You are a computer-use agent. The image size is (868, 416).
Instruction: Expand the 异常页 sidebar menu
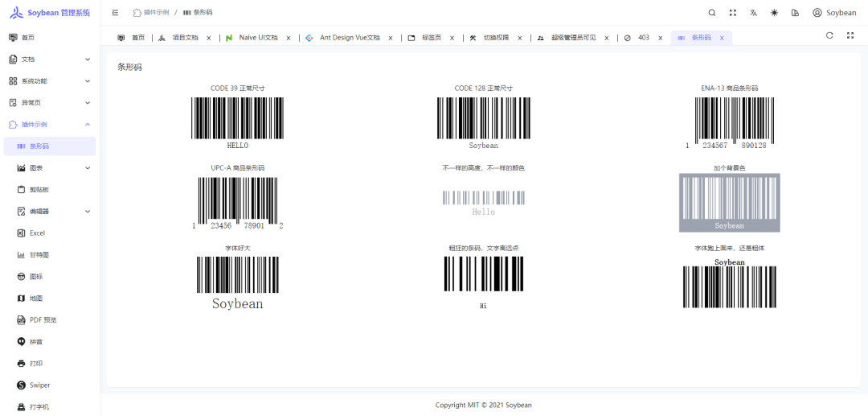click(x=50, y=102)
